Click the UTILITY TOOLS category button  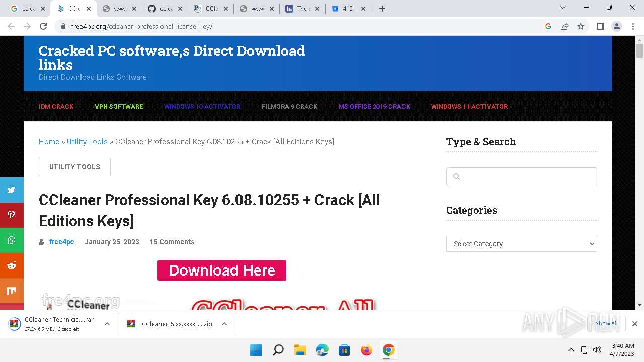coord(74,167)
